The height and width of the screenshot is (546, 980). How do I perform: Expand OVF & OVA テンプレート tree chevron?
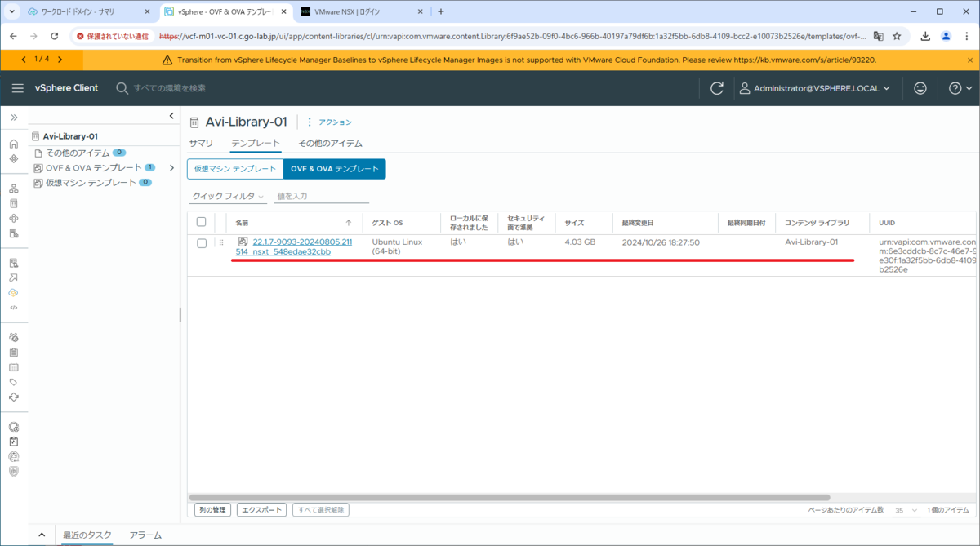tap(171, 168)
